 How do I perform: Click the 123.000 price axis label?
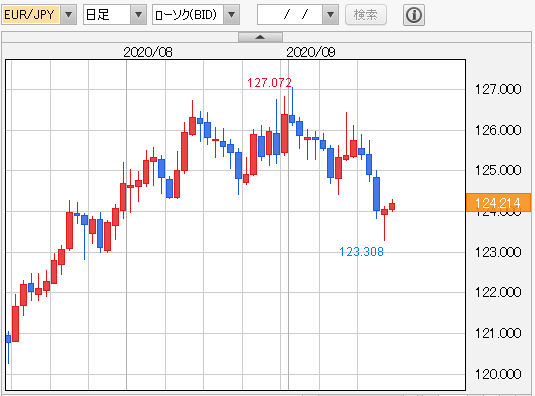pyautogui.click(x=498, y=252)
